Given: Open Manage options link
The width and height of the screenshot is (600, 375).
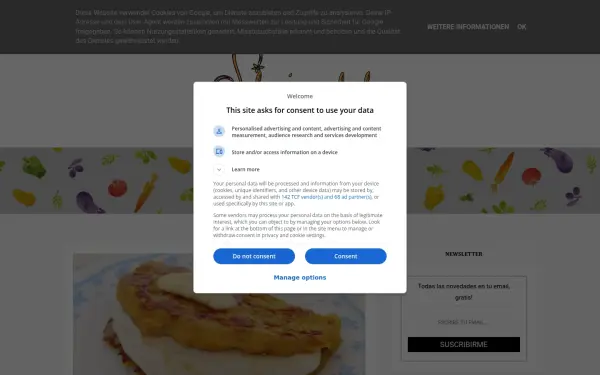Looking at the screenshot, I should pos(300,277).
